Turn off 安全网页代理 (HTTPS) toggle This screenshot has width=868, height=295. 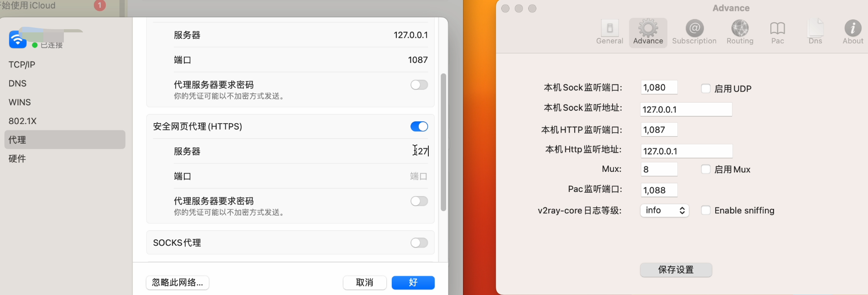coord(419,126)
